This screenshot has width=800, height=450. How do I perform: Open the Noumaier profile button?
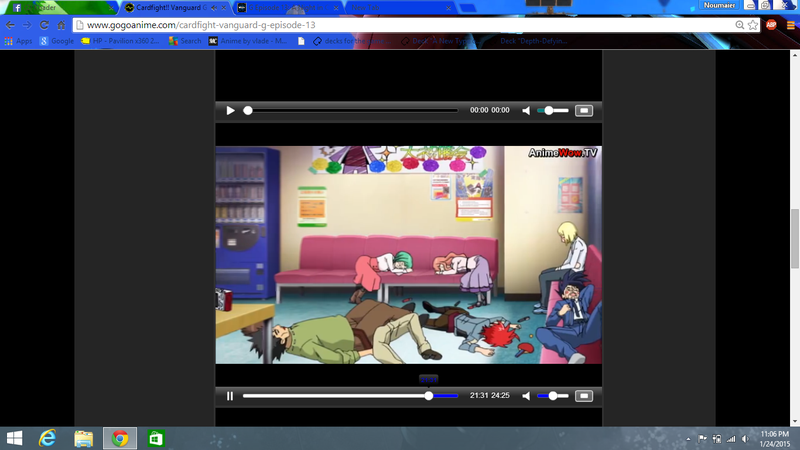point(719,6)
